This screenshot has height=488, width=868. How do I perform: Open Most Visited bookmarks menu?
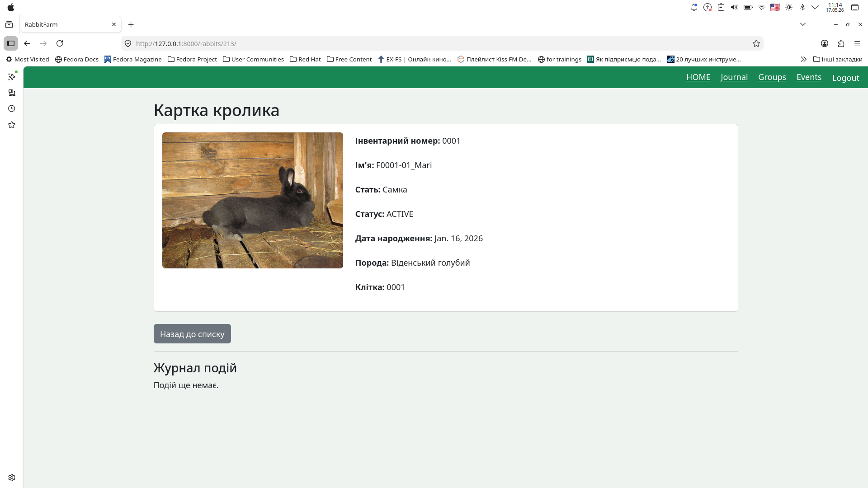coord(27,59)
